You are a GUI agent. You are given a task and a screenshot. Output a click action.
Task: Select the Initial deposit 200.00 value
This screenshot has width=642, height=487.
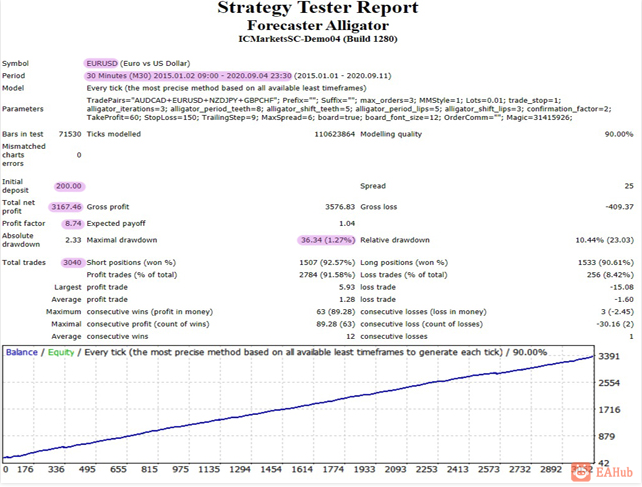[x=69, y=186]
